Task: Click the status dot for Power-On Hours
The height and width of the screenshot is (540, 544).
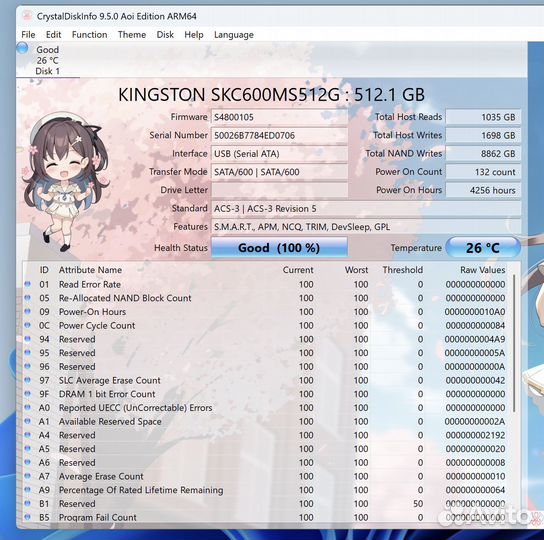Action: pyautogui.click(x=28, y=311)
